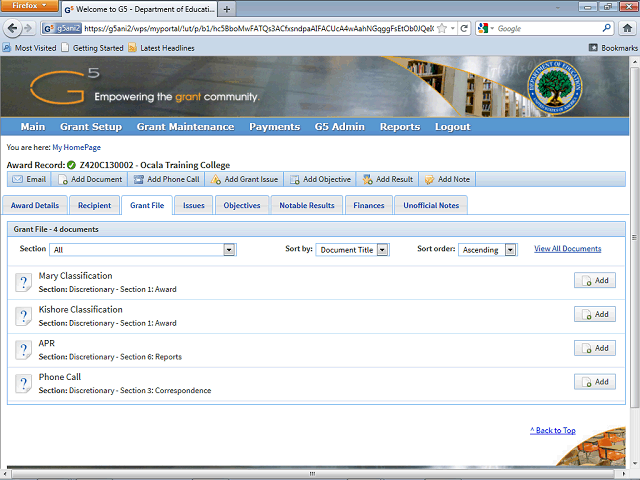Open the Grant Maintenance menu
Viewport: 640px width, 480px height.
click(185, 127)
